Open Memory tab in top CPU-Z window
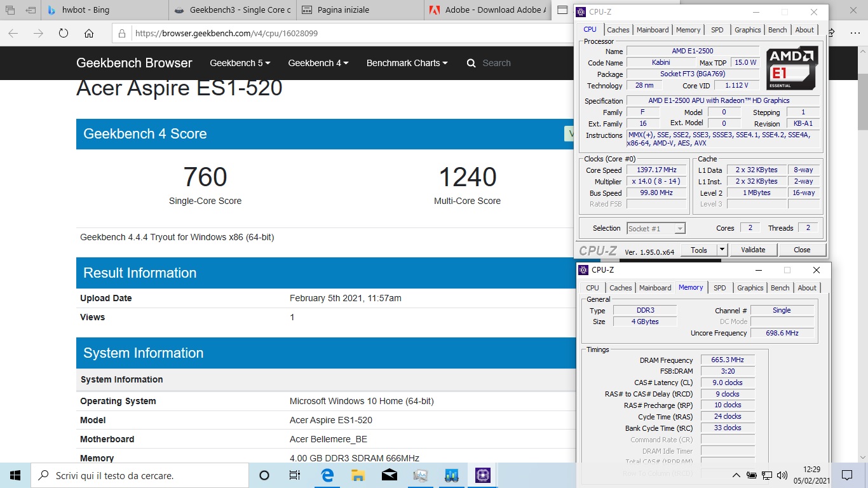The width and height of the screenshot is (868, 488). [688, 30]
